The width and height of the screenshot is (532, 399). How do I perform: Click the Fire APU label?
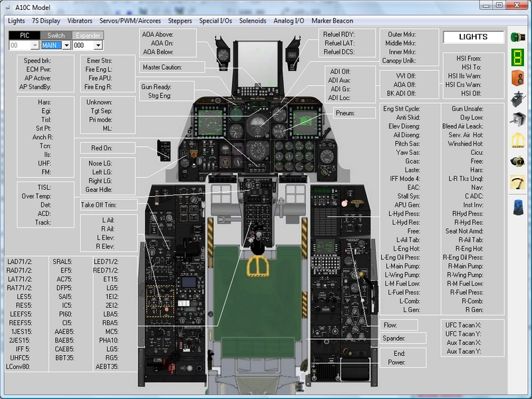(100, 78)
